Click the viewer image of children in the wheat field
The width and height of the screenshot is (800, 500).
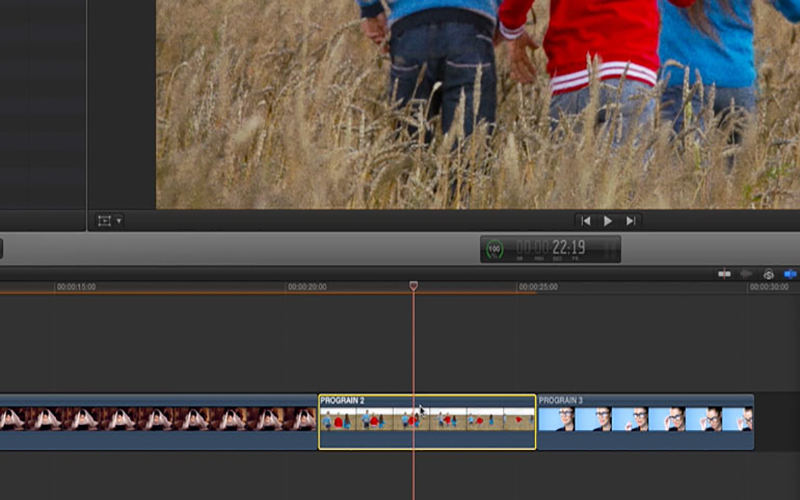(478, 104)
